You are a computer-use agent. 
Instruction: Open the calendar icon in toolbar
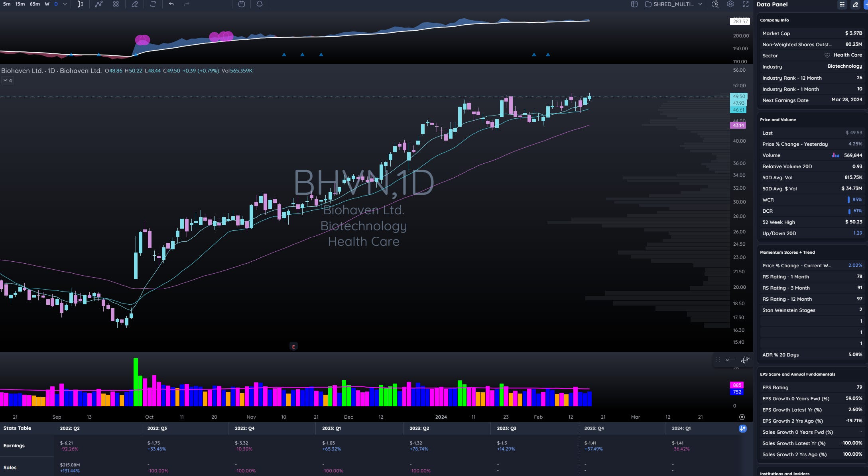(242, 4)
